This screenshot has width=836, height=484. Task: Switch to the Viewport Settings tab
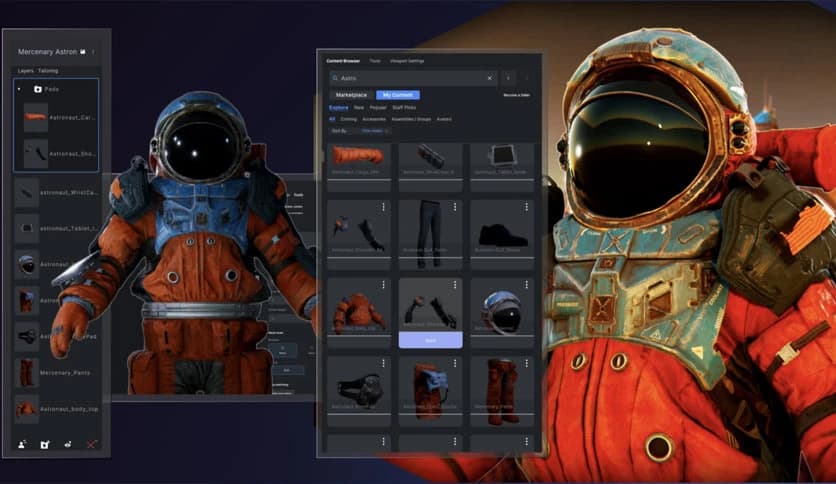407,61
